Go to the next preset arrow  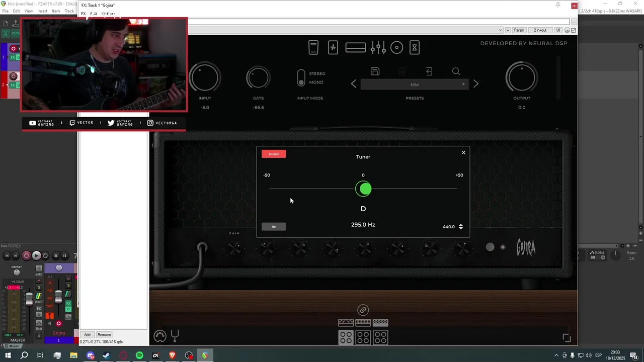(x=475, y=84)
